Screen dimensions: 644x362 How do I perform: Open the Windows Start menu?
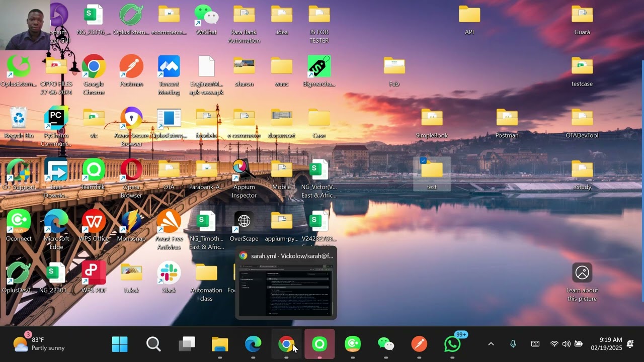pos(120,344)
